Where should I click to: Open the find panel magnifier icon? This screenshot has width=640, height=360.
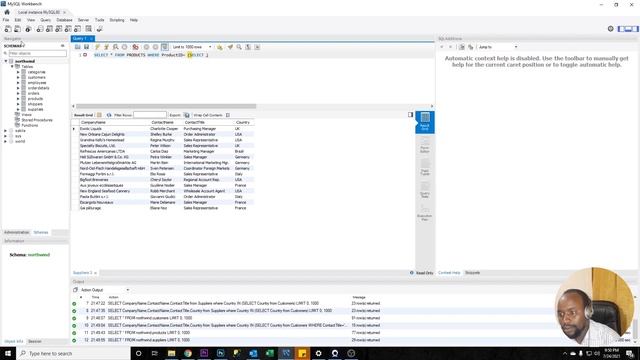coord(239,47)
